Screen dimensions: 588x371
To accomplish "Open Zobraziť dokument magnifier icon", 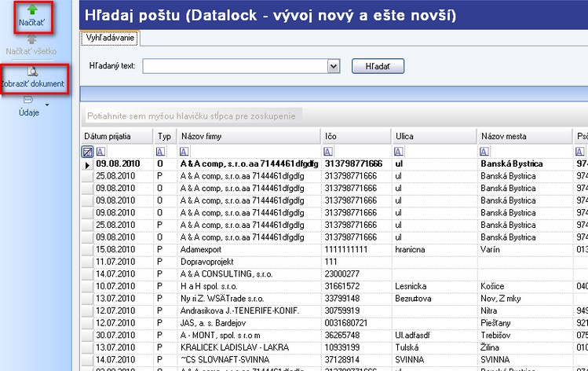I will [31, 71].
